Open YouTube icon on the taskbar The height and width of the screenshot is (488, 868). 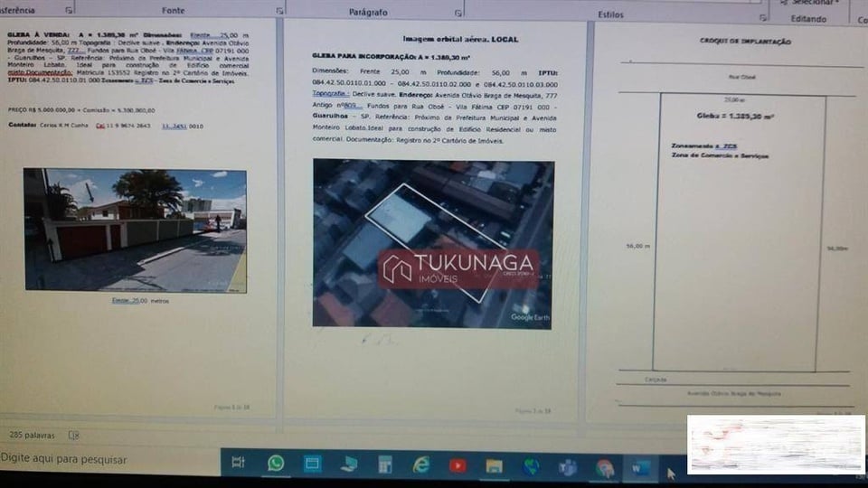[458, 466]
